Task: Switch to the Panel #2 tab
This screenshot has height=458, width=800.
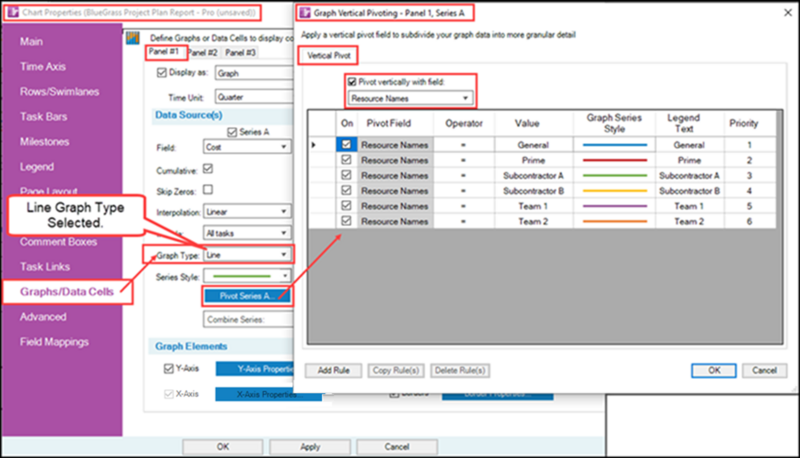Action: point(203,53)
